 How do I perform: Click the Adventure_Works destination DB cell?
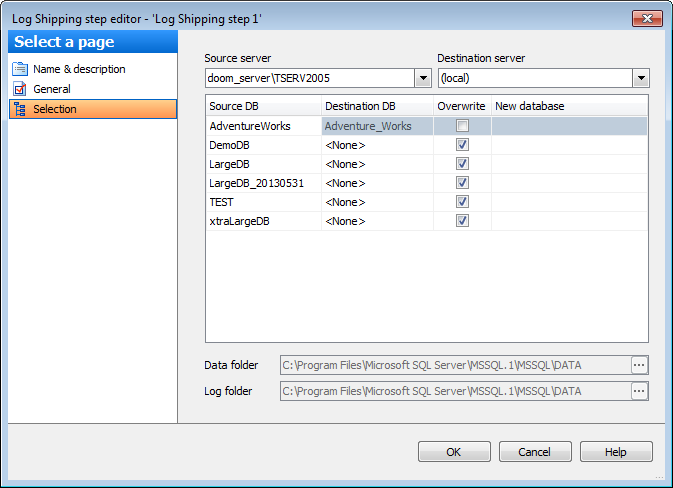[377, 126]
